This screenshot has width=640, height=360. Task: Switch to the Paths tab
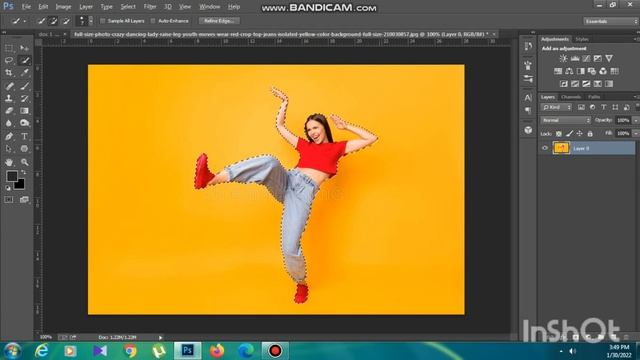(x=594, y=97)
